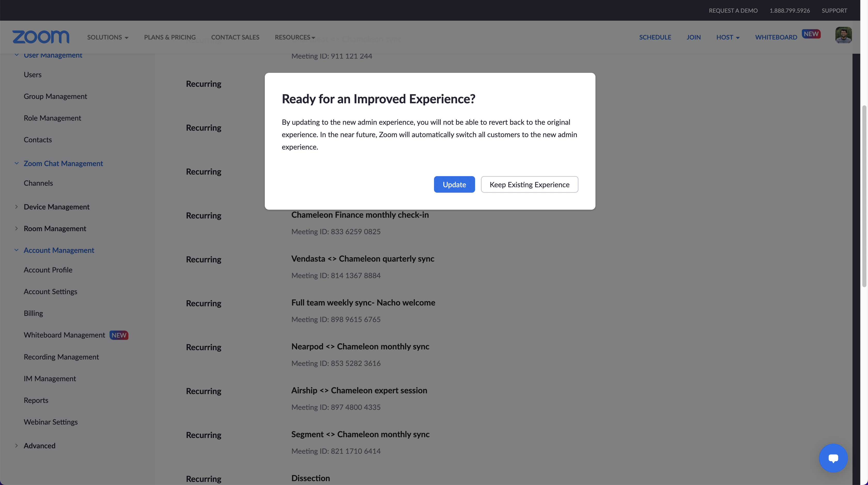Open Account Profile

48,270
